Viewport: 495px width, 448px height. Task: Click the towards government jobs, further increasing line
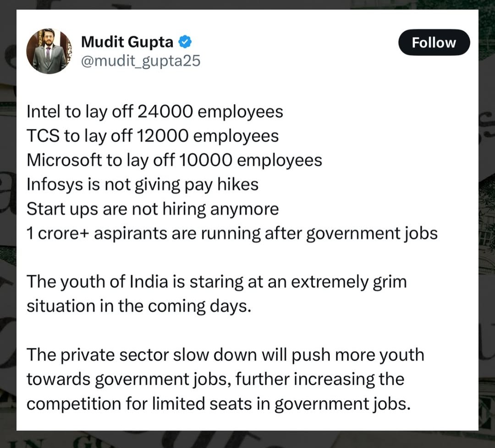coord(215,379)
